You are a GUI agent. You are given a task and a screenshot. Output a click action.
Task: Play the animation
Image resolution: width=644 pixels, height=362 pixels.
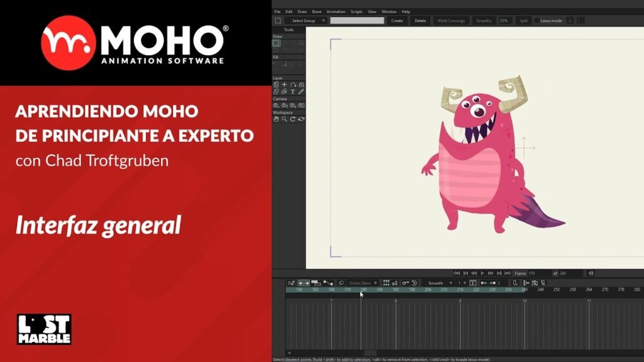482,273
